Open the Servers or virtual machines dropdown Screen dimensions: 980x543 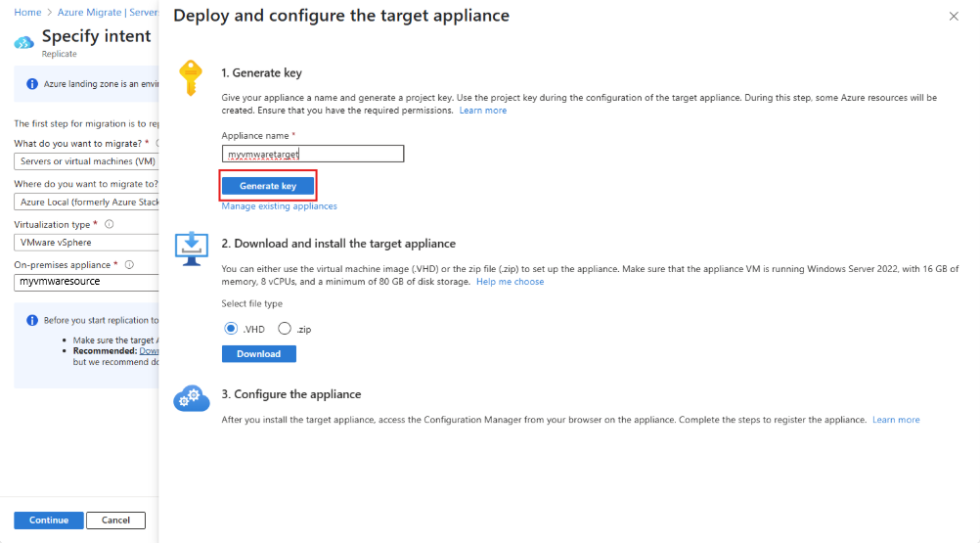[86, 161]
